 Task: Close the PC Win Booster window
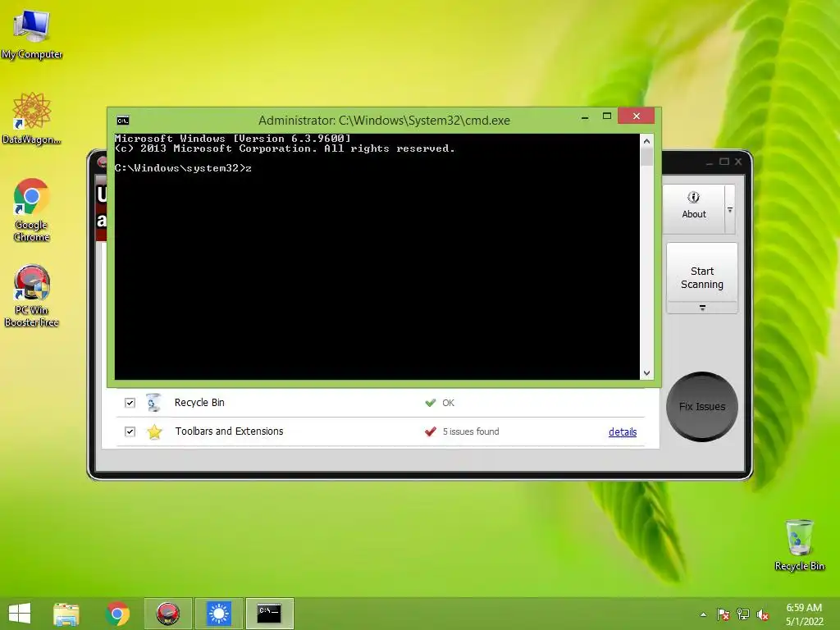click(x=738, y=162)
